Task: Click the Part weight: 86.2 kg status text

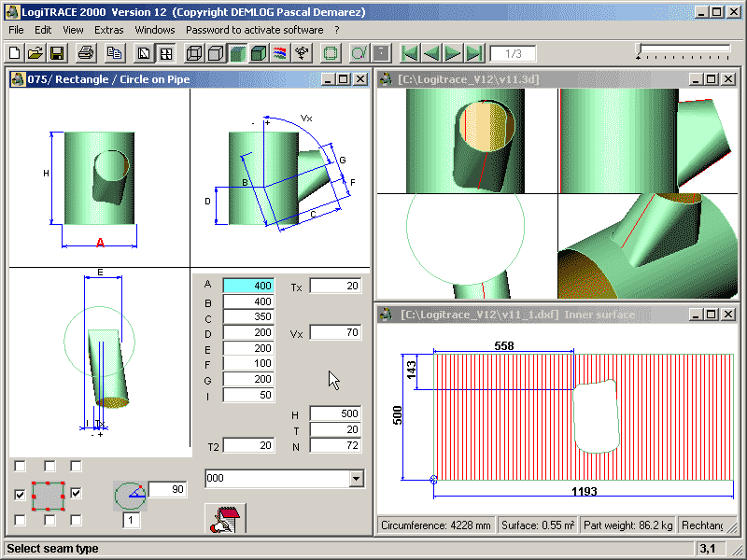Action: 627,525
